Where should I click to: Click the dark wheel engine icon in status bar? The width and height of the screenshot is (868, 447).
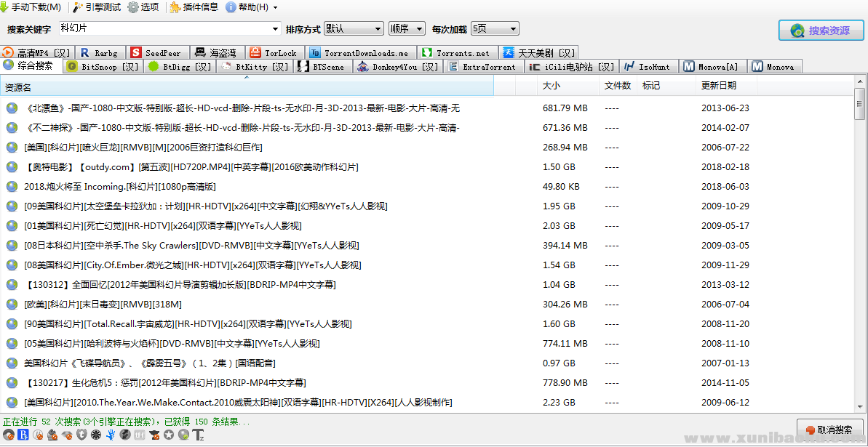96,435
